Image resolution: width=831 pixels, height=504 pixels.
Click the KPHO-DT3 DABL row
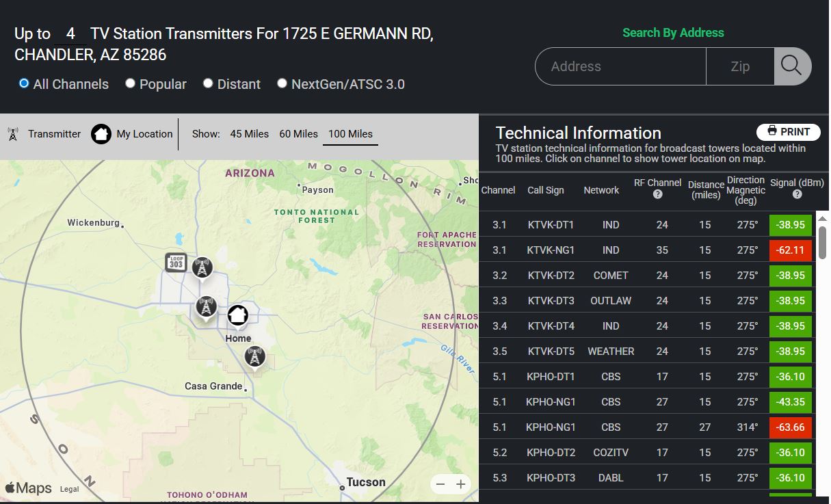coord(648,477)
